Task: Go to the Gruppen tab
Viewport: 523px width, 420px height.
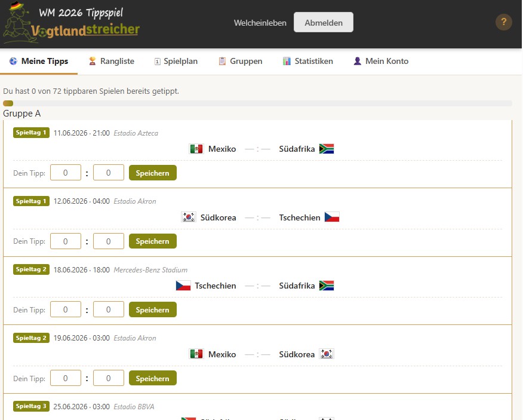Action: 241,62
